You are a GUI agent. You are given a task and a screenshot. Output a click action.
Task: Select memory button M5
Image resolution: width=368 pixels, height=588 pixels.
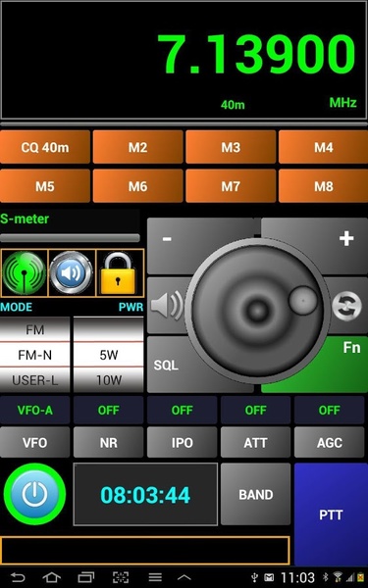(x=45, y=186)
